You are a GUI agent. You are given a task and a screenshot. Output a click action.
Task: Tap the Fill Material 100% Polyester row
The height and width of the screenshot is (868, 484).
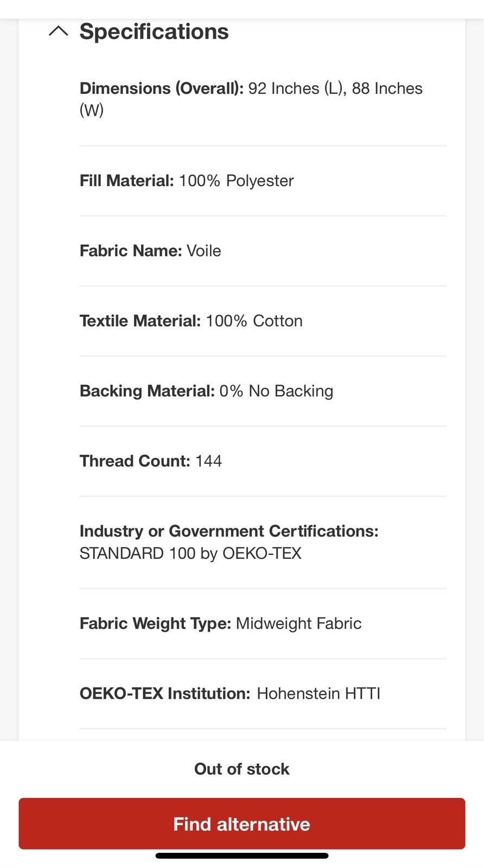click(x=263, y=181)
